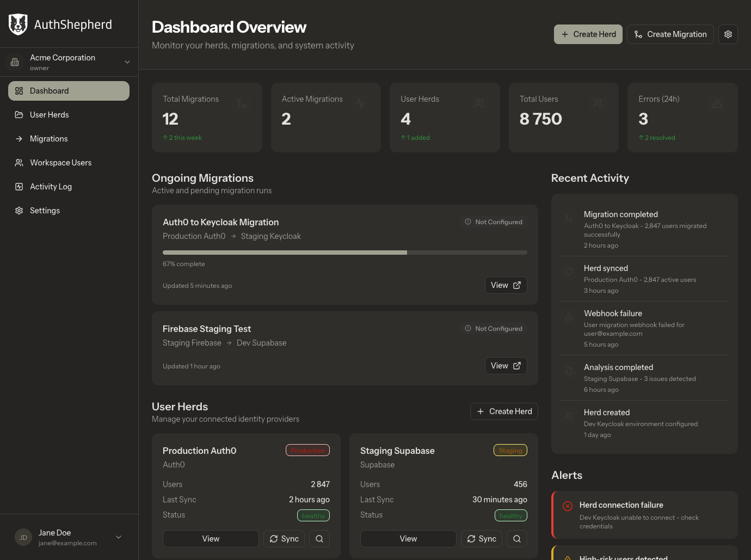This screenshot has width=751, height=560.
Task: Click the search magnifier on Staging Supabase card
Action: (x=516, y=539)
